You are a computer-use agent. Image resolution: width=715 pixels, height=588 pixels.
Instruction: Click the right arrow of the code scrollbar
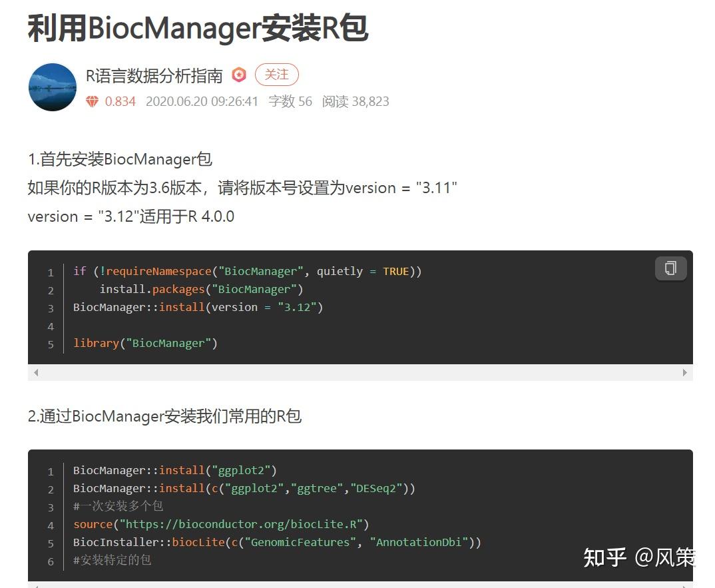(x=685, y=372)
